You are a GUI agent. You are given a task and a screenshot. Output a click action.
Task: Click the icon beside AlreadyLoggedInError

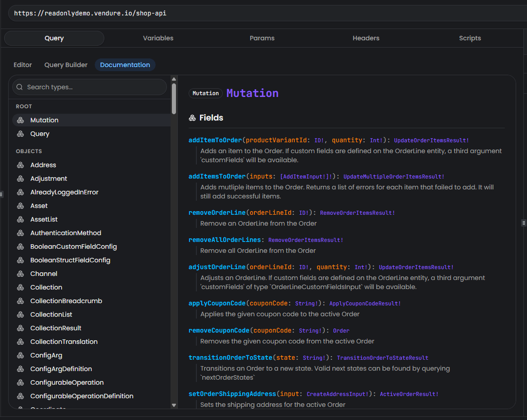pyautogui.click(x=20, y=193)
